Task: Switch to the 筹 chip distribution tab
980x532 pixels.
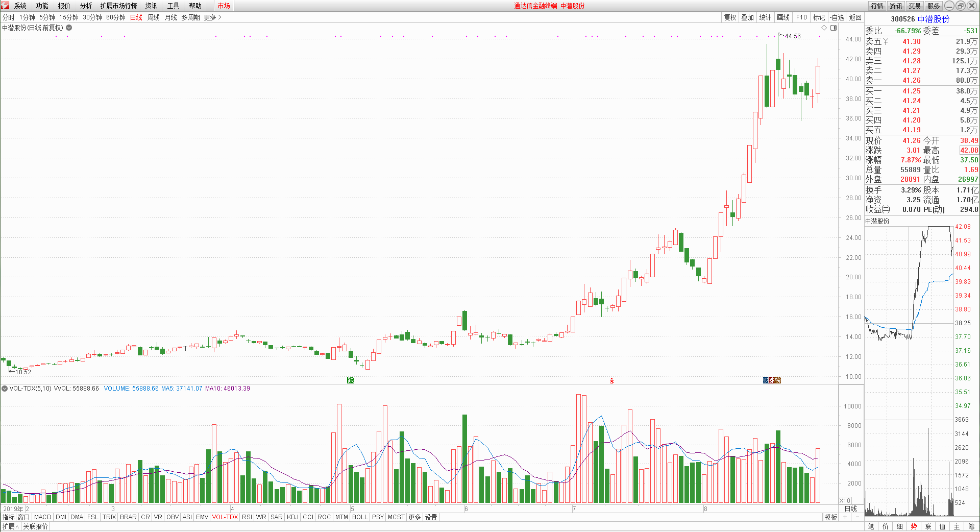Action: tap(971, 526)
